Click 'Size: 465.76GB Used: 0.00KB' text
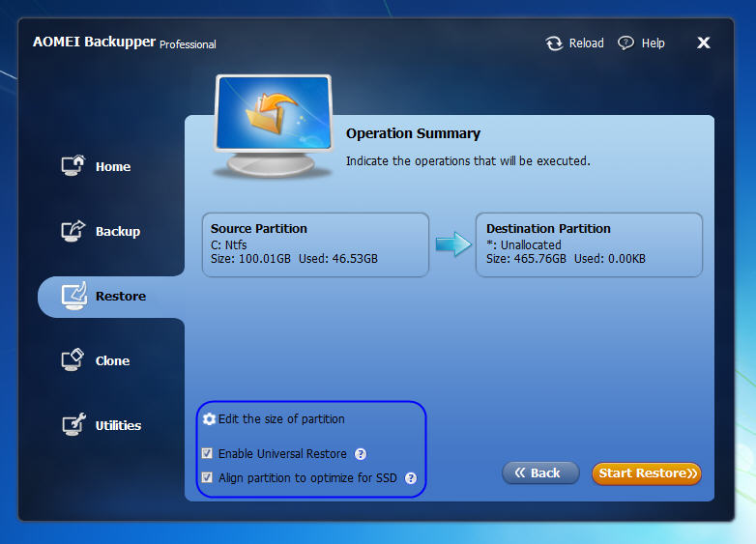The height and width of the screenshot is (544, 756). (566, 259)
